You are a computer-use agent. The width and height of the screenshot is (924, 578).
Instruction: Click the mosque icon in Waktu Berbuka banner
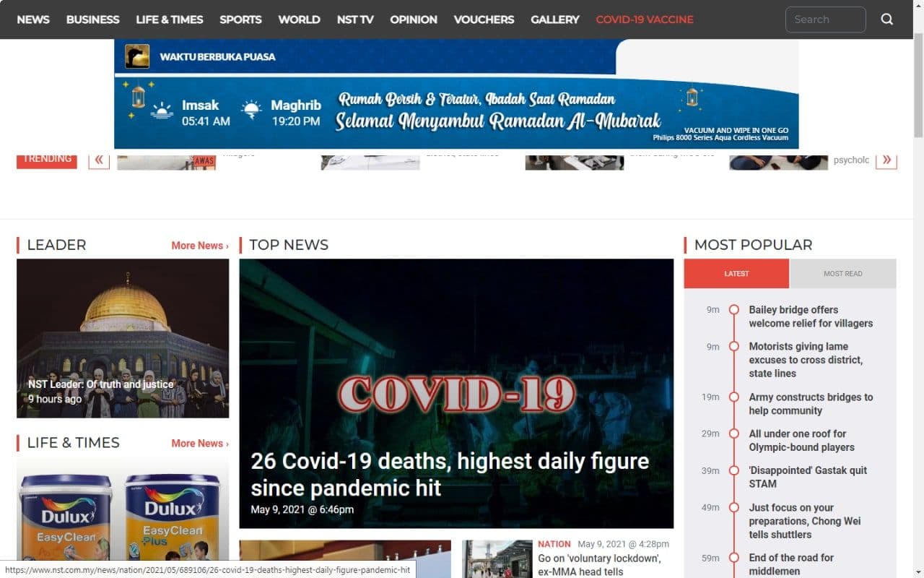[x=137, y=56]
